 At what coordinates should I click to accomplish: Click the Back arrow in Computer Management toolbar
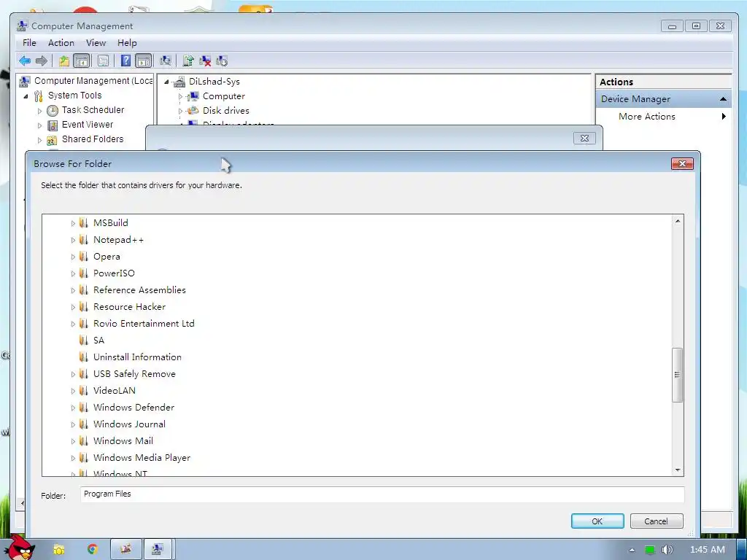tap(25, 61)
